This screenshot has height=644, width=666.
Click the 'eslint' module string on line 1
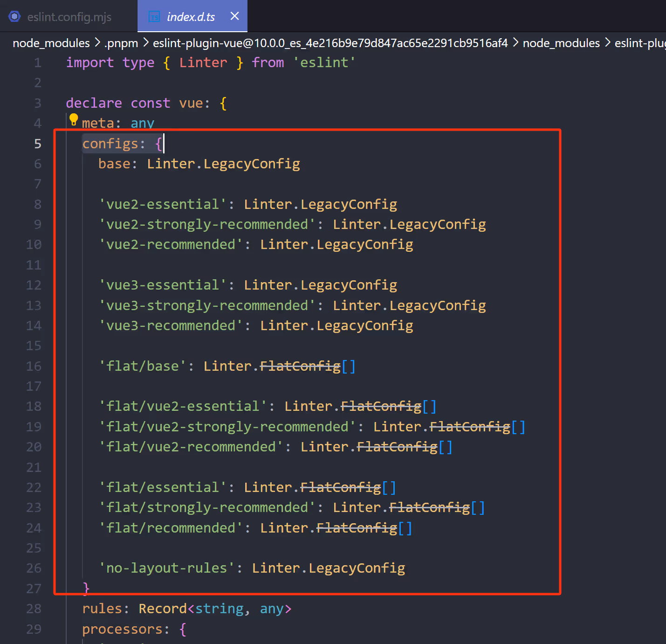coord(324,63)
